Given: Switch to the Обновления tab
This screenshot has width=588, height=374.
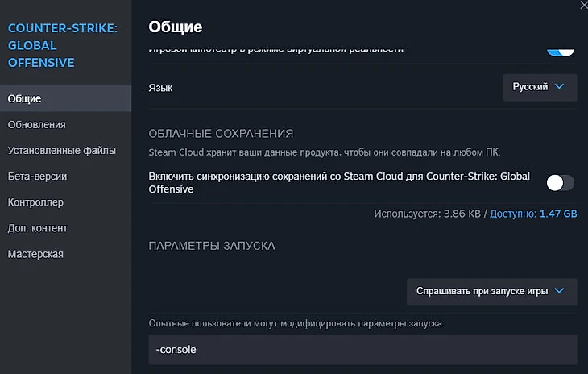Looking at the screenshot, I should pyautogui.click(x=65, y=125).
